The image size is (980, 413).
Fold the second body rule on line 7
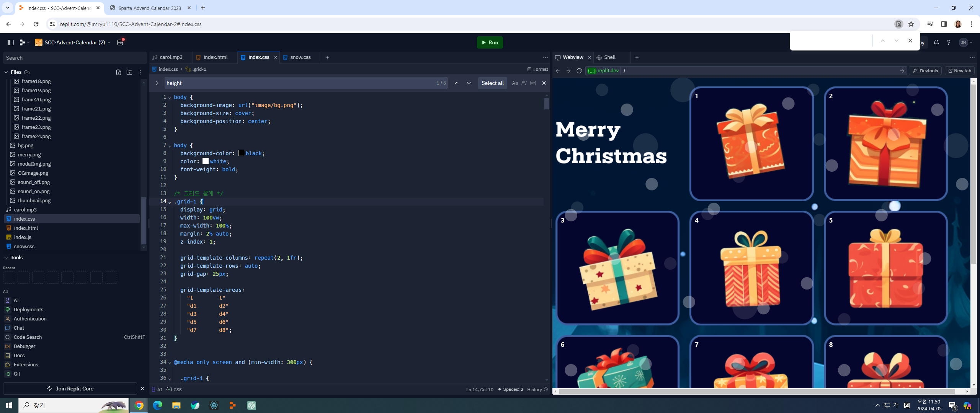(170, 146)
